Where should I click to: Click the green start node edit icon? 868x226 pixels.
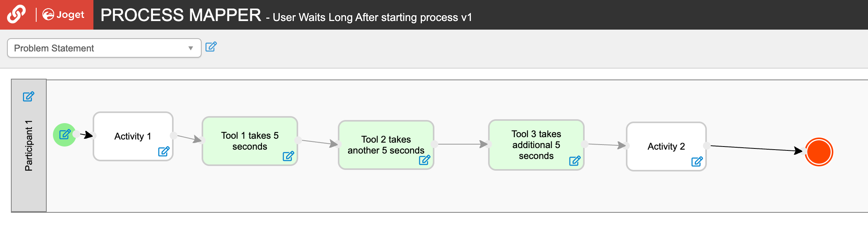tap(65, 134)
